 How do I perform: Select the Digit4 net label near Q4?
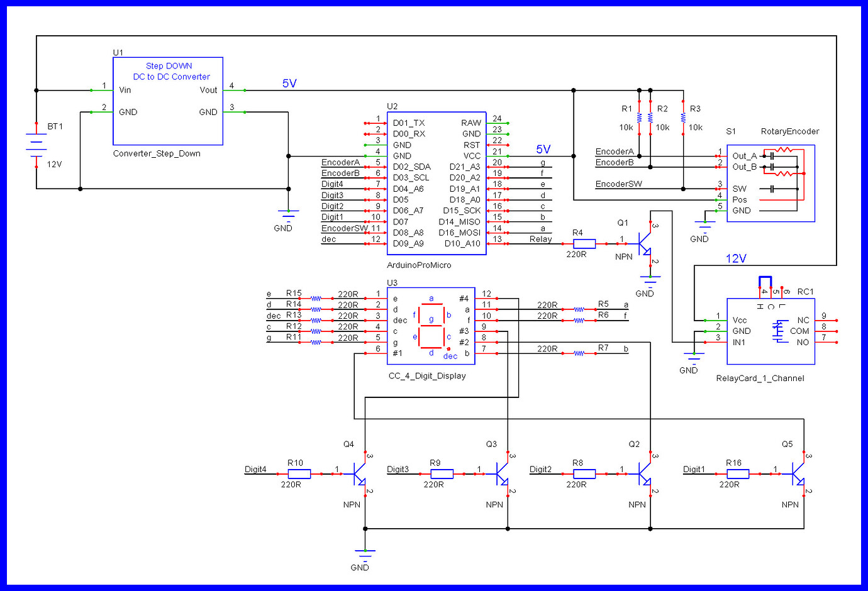click(254, 469)
